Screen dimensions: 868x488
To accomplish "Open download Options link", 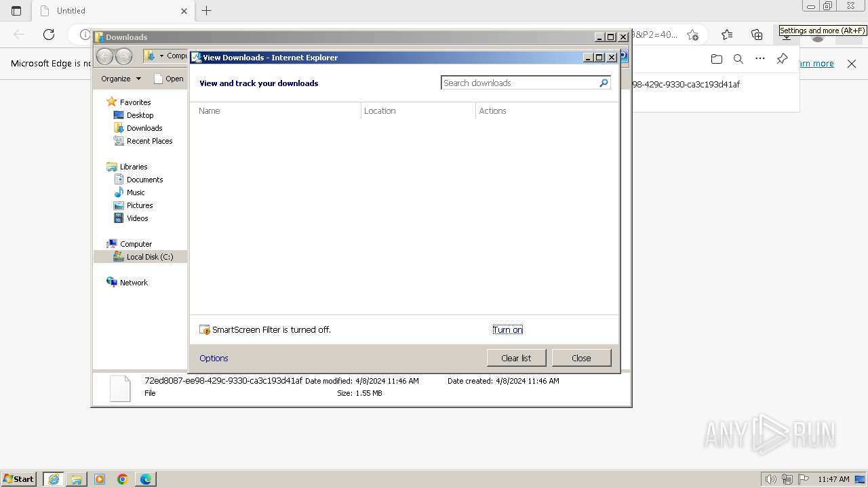I will coord(214,358).
